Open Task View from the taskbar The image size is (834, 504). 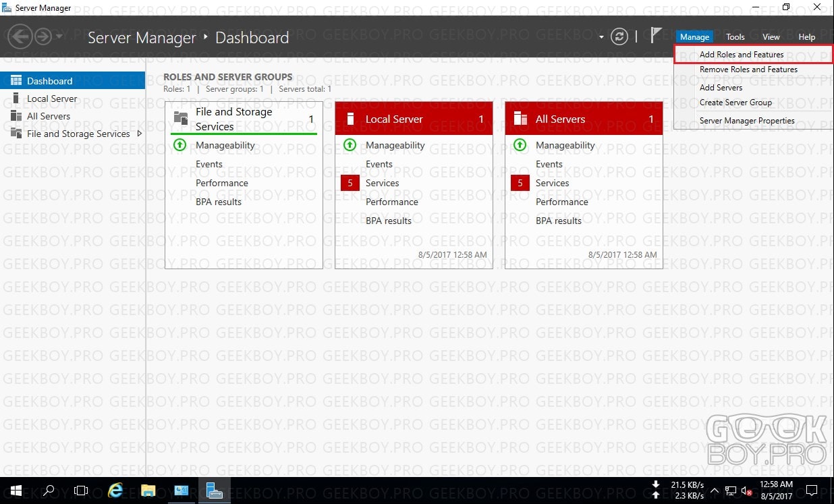pos(81,491)
